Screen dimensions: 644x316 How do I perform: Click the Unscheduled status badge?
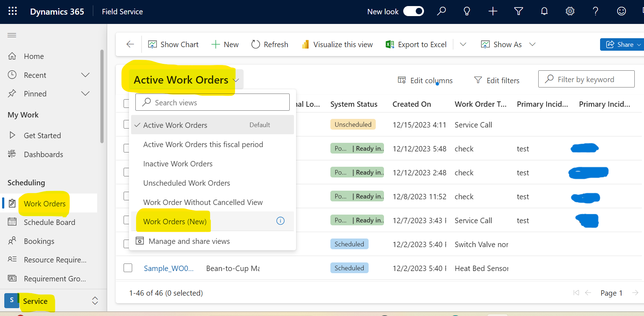click(x=353, y=124)
